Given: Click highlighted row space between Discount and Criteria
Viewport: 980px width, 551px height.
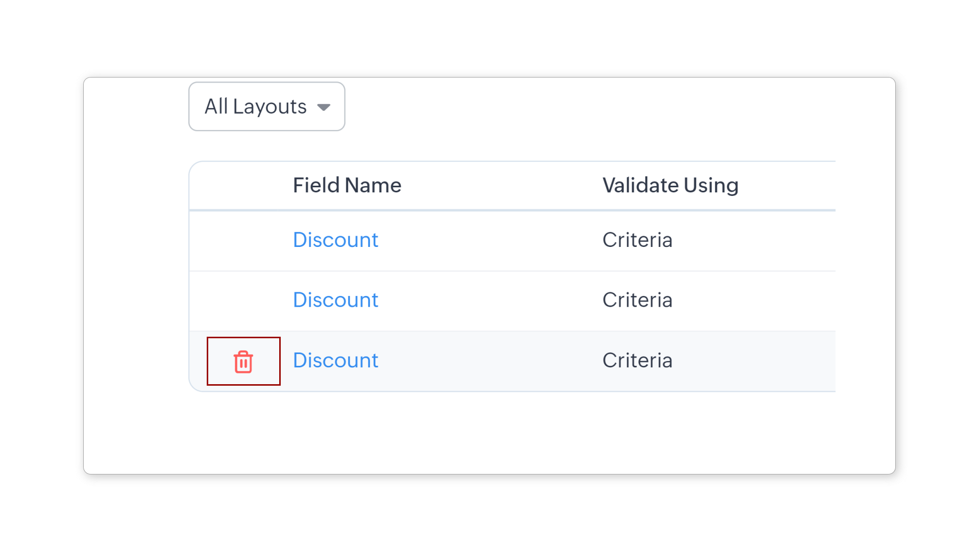Looking at the screenshot, I should click(490, 360).
